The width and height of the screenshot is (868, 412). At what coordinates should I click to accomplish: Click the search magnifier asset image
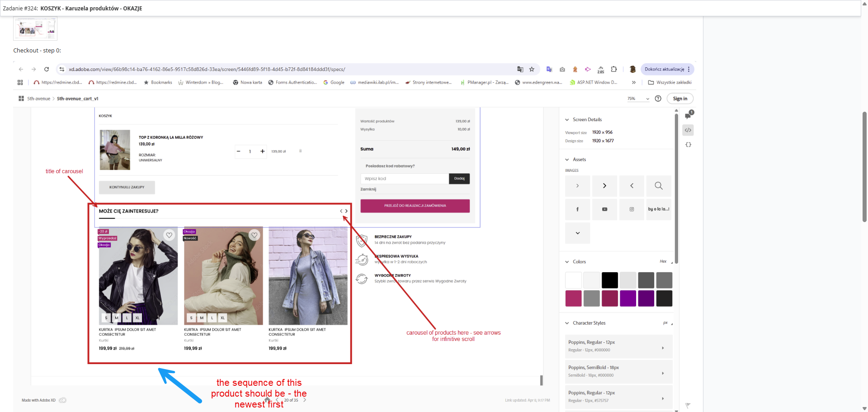(x=659, y=186)
